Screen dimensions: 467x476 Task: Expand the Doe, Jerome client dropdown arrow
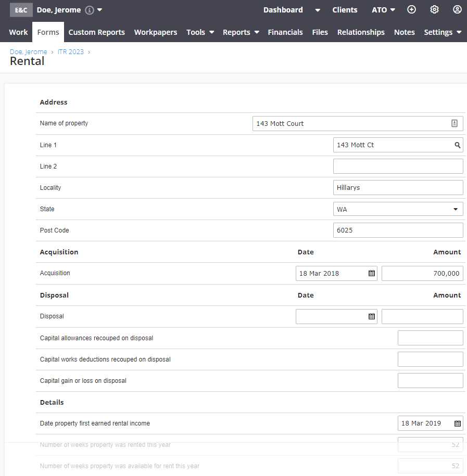coord(99,10)
